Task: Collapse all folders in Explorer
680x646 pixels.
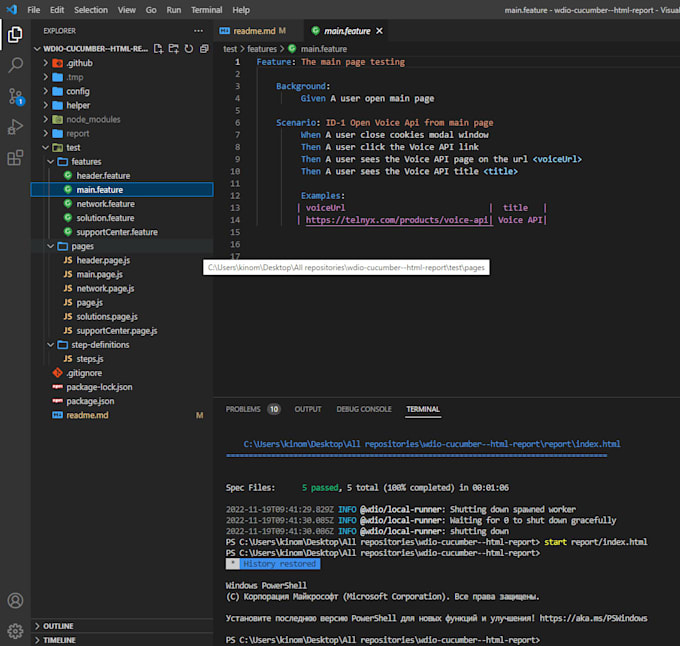Action: coord(204,49)
